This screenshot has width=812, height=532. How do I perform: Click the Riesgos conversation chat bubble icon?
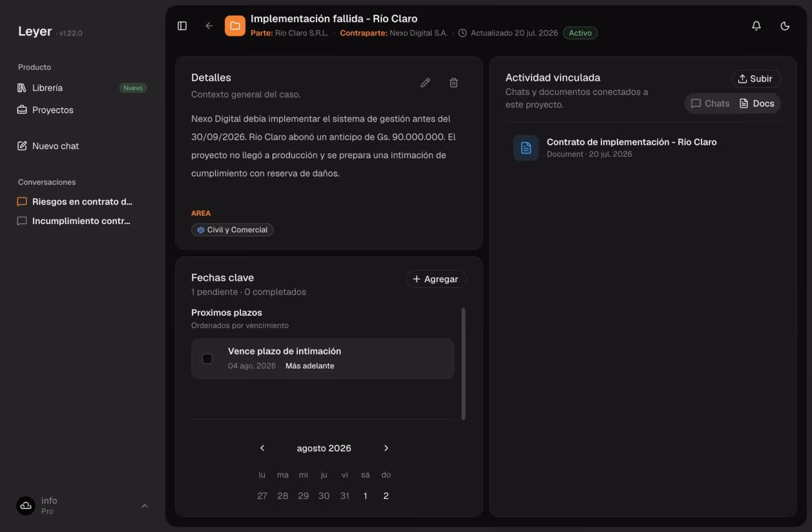pyautogui.click(x=22, y=201)
